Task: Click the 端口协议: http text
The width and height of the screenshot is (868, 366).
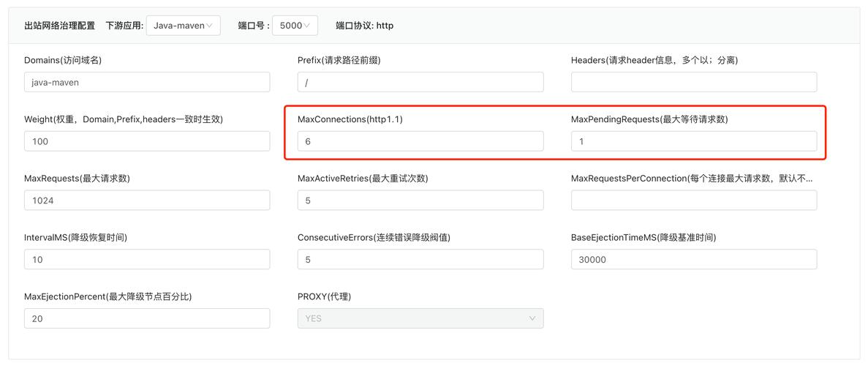Action: [364, 26]
